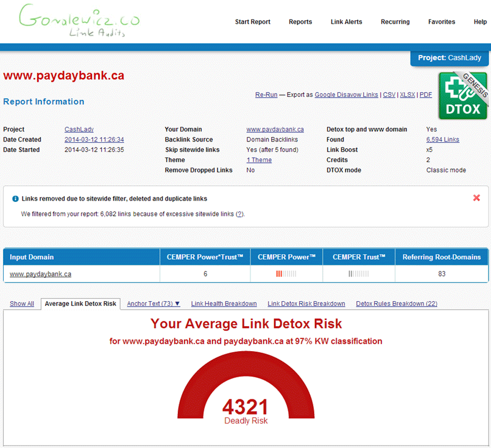Viewport: 491px width, 448px height.
Task: Click the CEMPER Trust gray bar indicator
Action: point(359,274)
